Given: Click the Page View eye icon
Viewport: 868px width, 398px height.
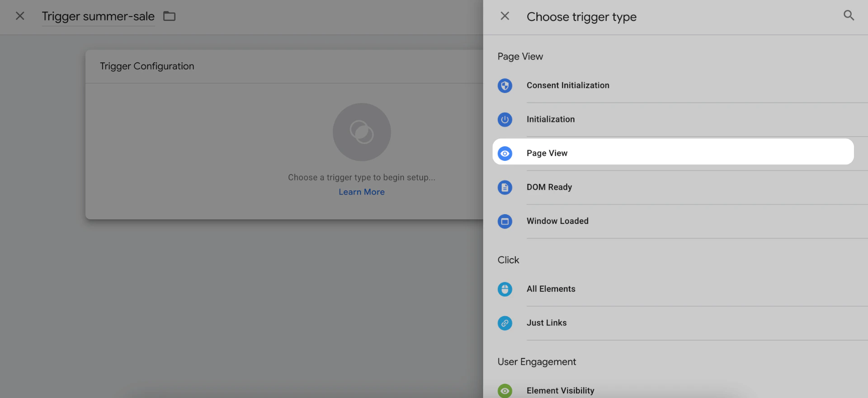Looking at the screenshot, I should click(505, 153).
